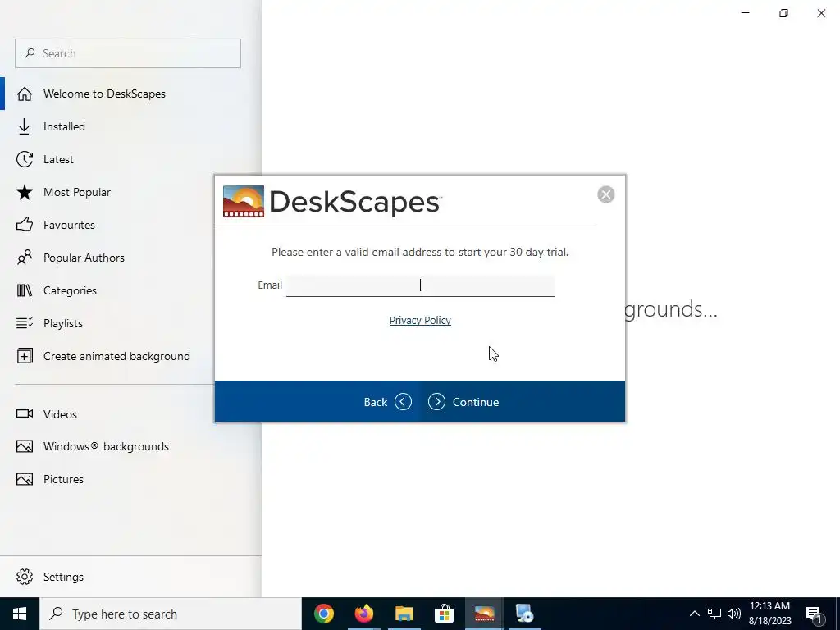Image resolution: width=840 pixels, height=630 pixels.
Task: Click the Create animated background plus icon
Action: [25, 356]
